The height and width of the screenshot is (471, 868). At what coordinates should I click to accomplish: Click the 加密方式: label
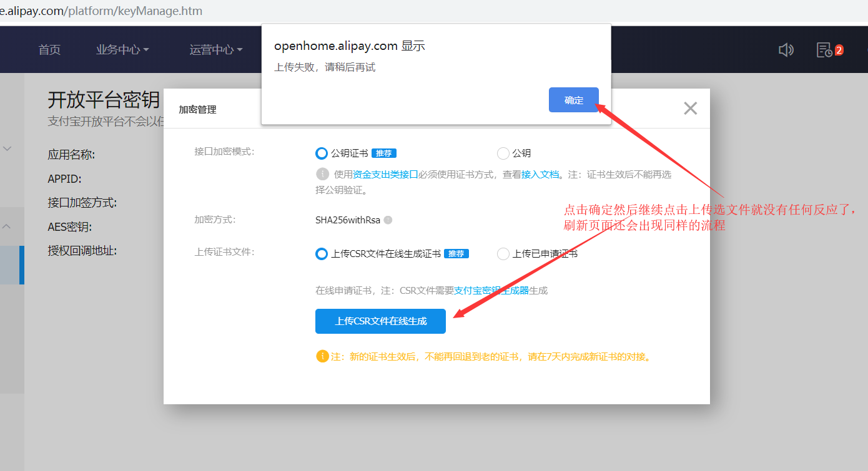[214, 220]
